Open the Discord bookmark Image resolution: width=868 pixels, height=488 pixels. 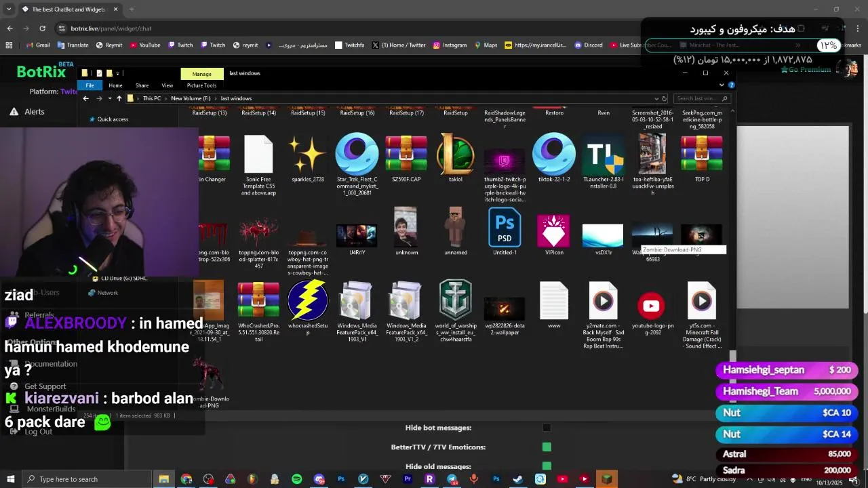[x=588, y=45]
